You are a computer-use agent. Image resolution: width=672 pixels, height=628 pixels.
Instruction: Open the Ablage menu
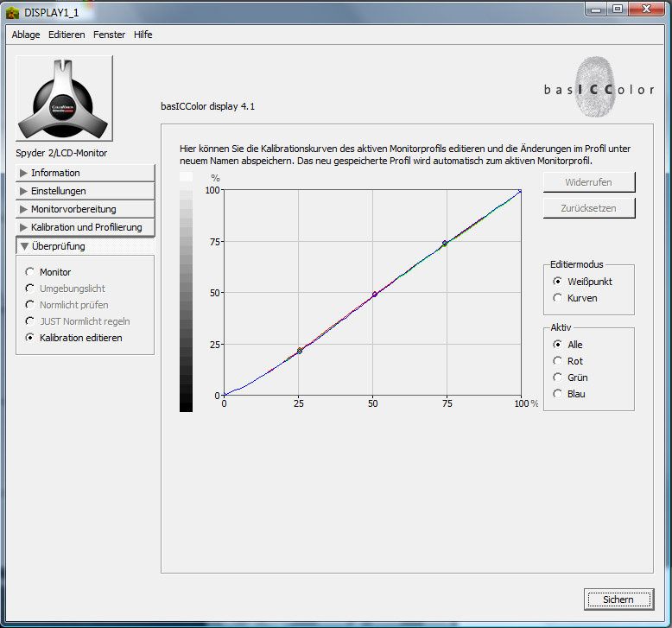[x=25, y=35]
